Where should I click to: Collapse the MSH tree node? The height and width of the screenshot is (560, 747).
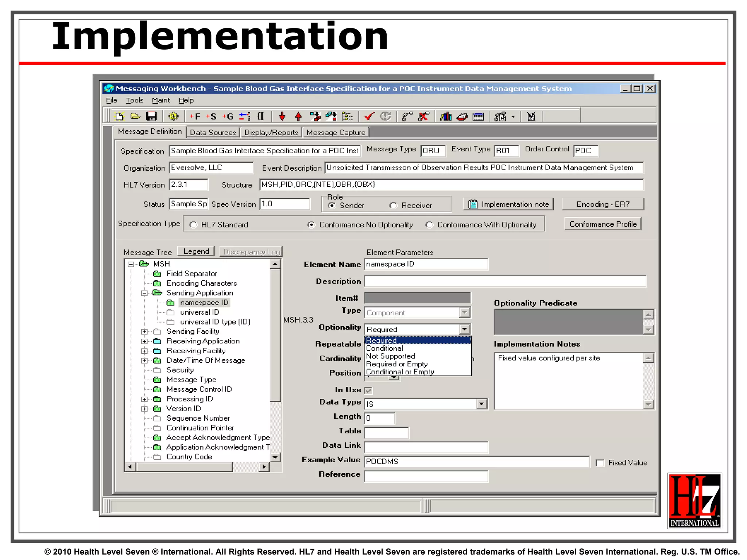tap(131, 264)
